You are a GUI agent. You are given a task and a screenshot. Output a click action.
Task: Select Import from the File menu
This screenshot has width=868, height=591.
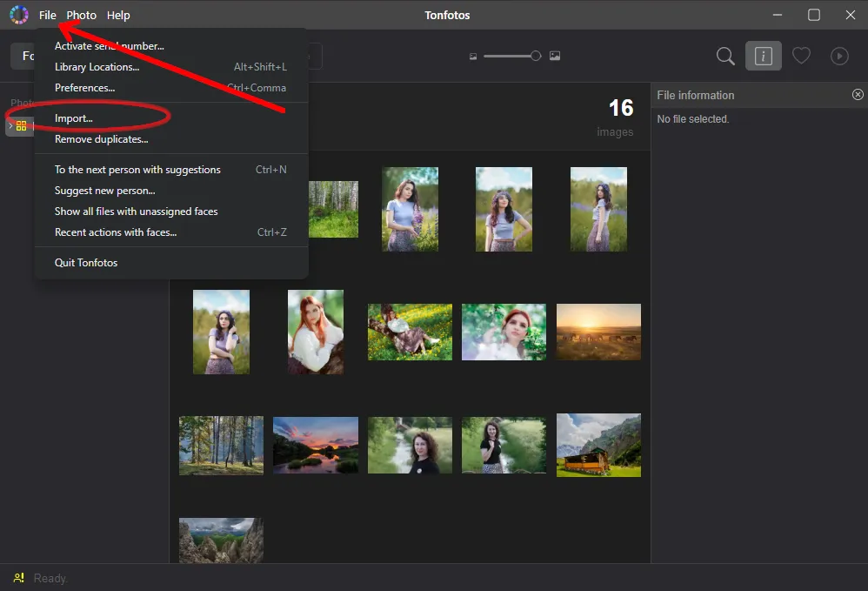click(73, 118)
